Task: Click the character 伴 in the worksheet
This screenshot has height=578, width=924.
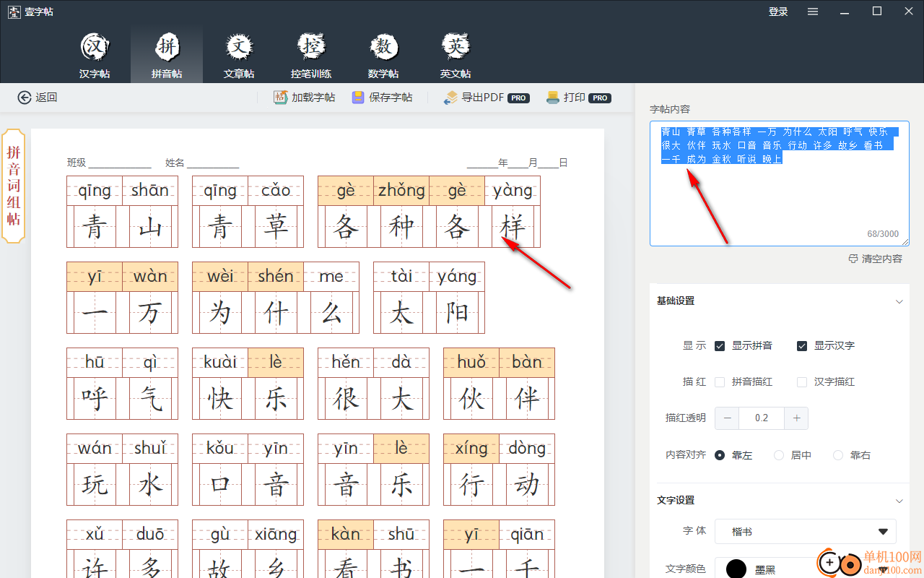Action: pyautogui.click(x=527, y=398)
